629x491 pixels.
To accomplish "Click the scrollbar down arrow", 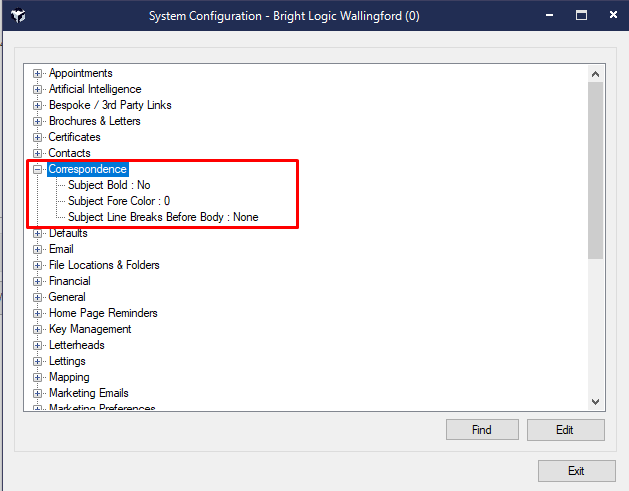I will 595,401.
